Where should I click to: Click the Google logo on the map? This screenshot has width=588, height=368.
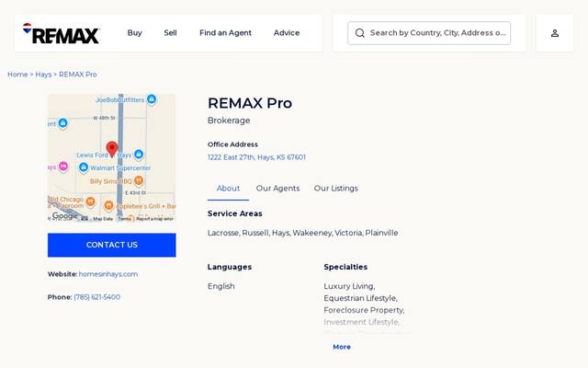click(x=65, y=215)
